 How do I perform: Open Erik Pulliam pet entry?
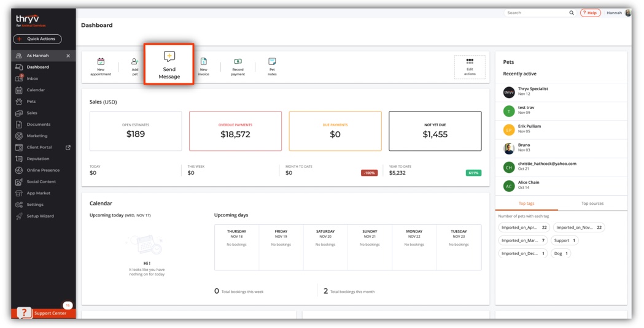pos(561,130)
